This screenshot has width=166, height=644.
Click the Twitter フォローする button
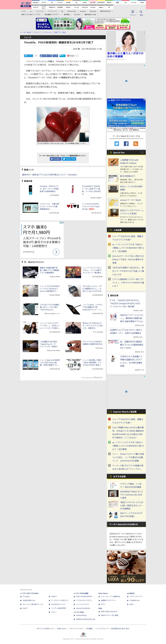(69, 159)
